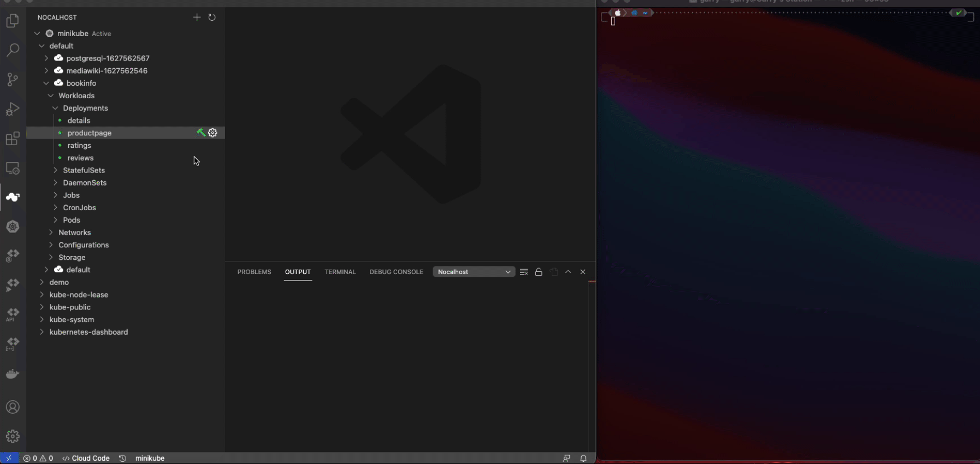Open the Accounts menu icon
The height and width of the screenshot is (464, 980).
13,407
